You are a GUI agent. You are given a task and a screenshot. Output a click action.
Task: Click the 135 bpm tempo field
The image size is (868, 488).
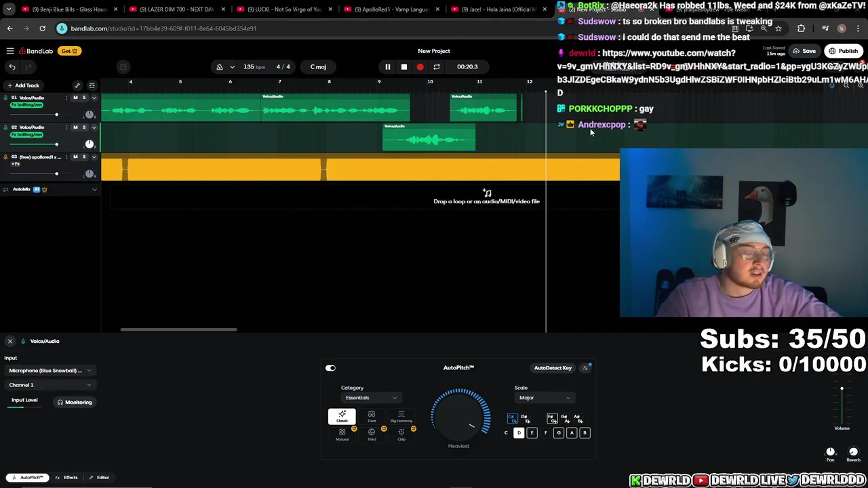(254, 66)
